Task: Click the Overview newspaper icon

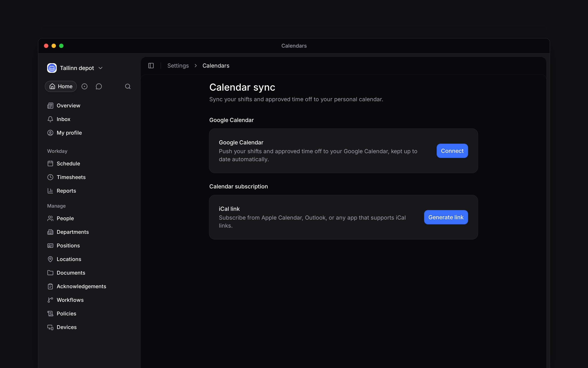Action: tap(50, 106)
